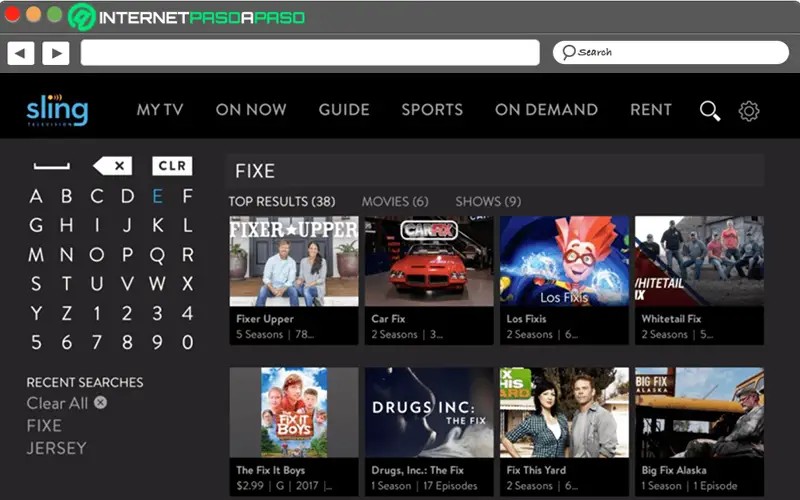Click the FIXE search query field
Viewport: 800px width, 500px height.
pos(495,170)
